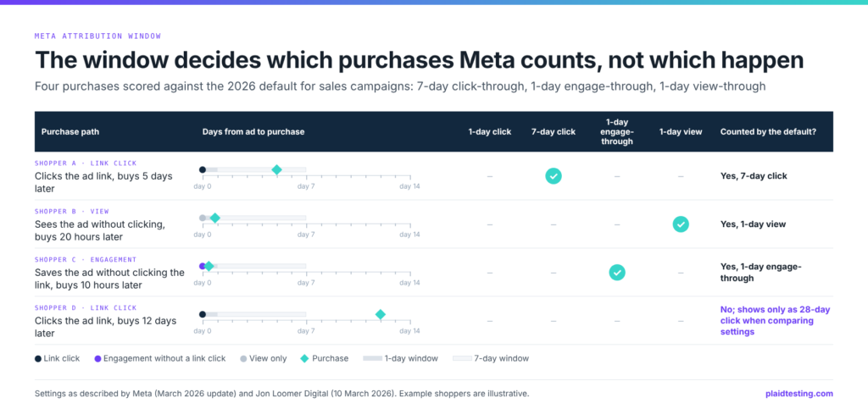Click the Days from ad to purchase header
The width and height of the screenshot is (868, 420).
click(x=253, y=132)
